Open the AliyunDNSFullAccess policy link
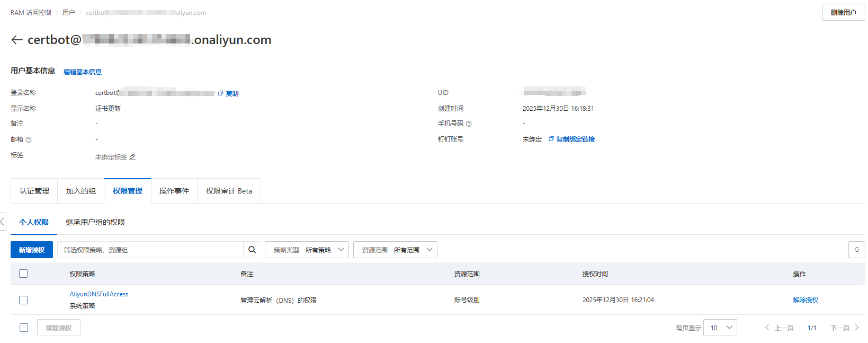 (x=99, y=294)
